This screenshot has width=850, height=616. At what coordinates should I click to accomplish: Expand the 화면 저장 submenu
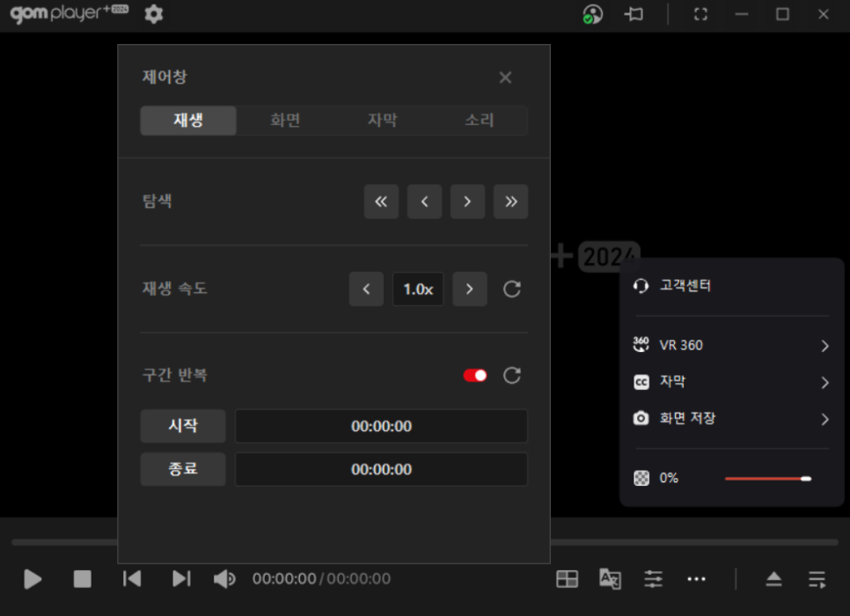click(732, 419)
